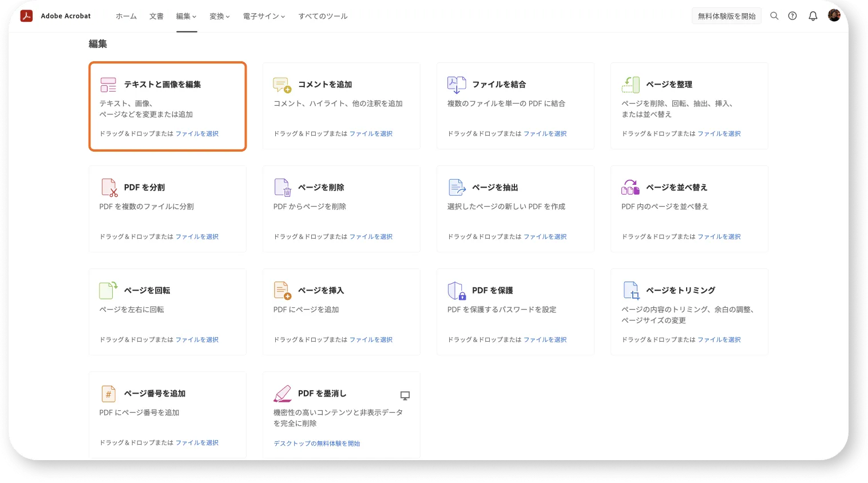Image resolution: width=868 pixels, height=483 pixels.
Task: Click the テキストと画像を編集 card title
Action: point(162,84)
